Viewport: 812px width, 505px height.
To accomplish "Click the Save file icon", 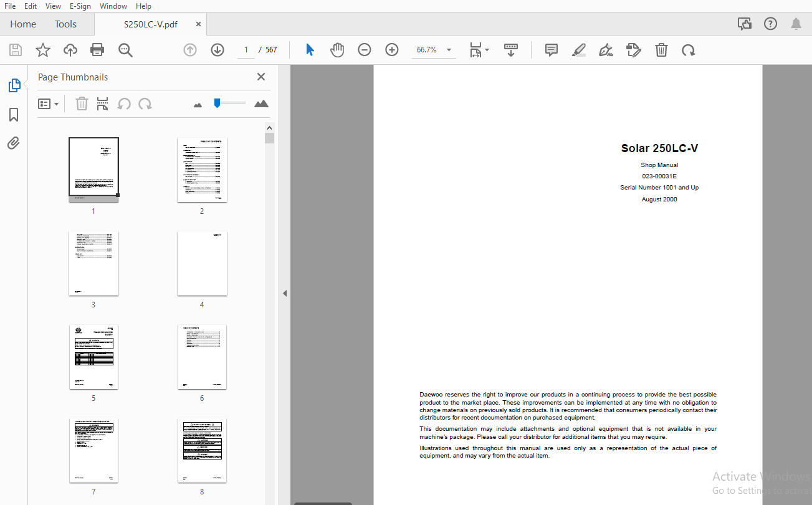I will [15, 50].
